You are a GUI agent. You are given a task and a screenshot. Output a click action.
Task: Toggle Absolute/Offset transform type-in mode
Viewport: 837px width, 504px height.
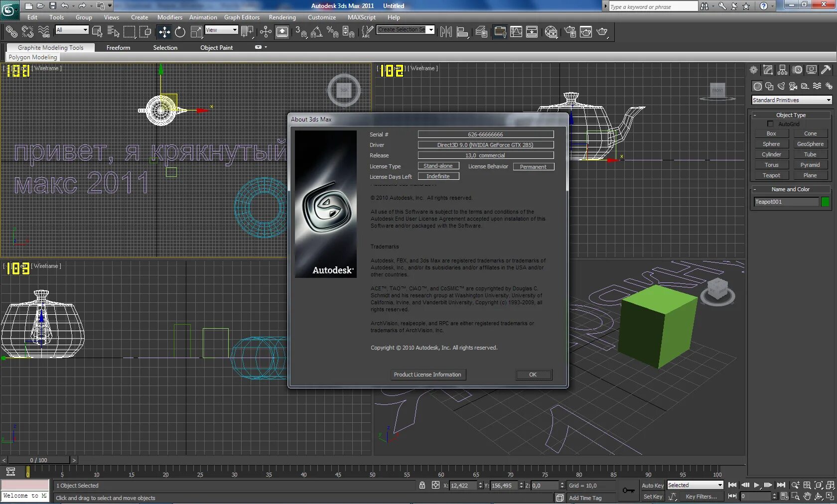click(x=435, y=485)
